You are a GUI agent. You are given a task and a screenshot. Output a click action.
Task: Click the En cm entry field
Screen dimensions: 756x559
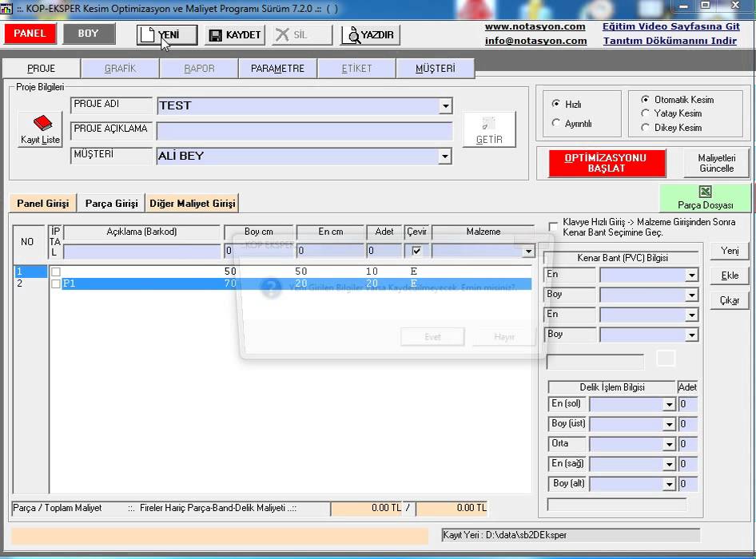tap(330, 251)
